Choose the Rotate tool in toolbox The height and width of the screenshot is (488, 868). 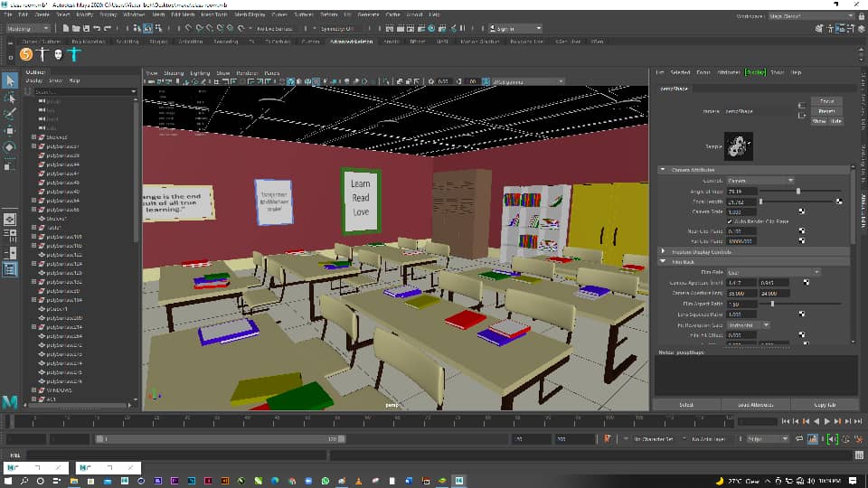click(10, 147)
